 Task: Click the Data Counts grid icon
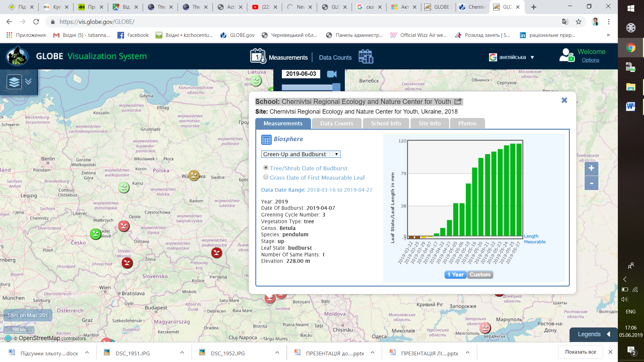[366, 56]
